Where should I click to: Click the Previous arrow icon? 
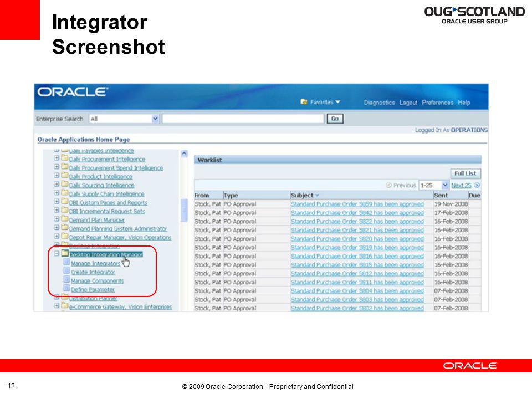pos(389,185)
